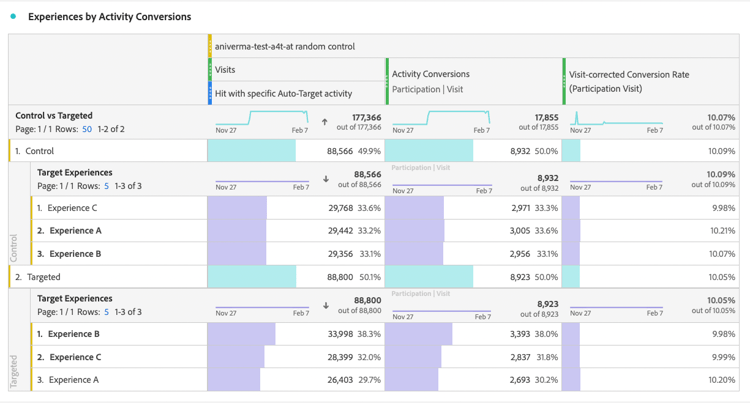The width and height of the screenshot is (750, 403).
Task: Click the title Experiences by Activity Conversions
Action: pyautogui.click(x=109, y=17)
